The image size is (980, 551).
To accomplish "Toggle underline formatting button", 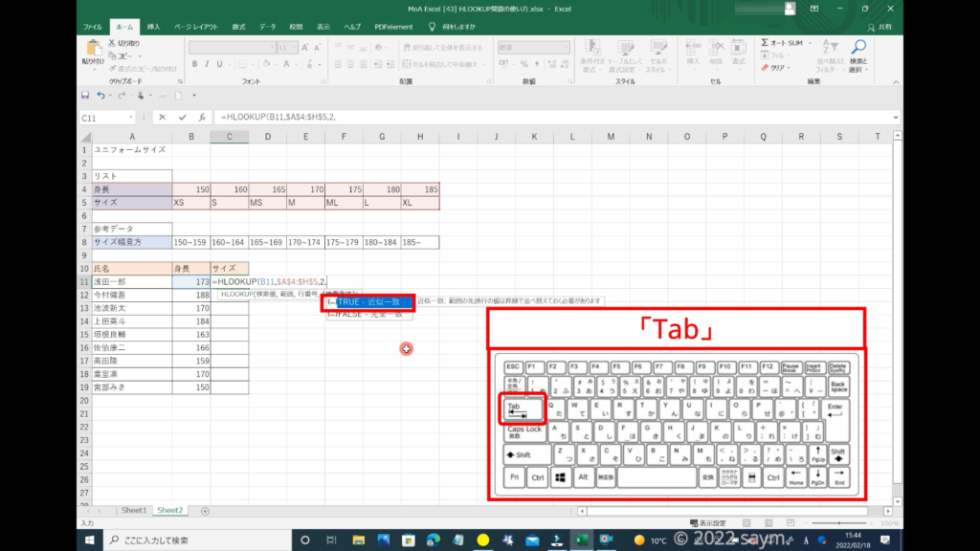I will (x=221, y=64).
